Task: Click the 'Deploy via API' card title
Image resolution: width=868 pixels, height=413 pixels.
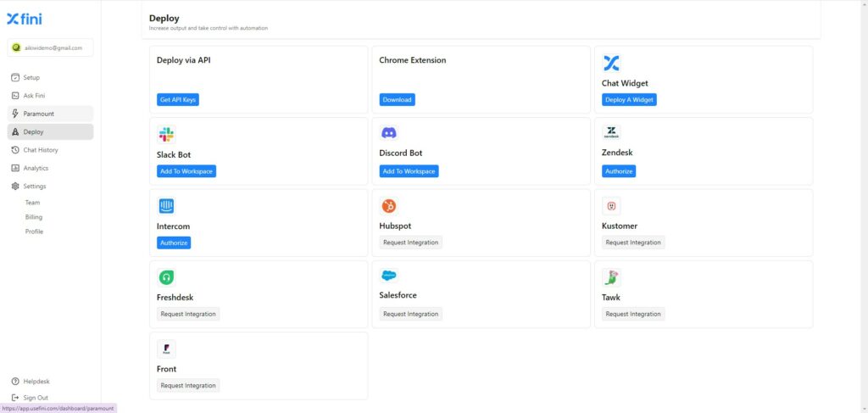Action: (183, 60)
